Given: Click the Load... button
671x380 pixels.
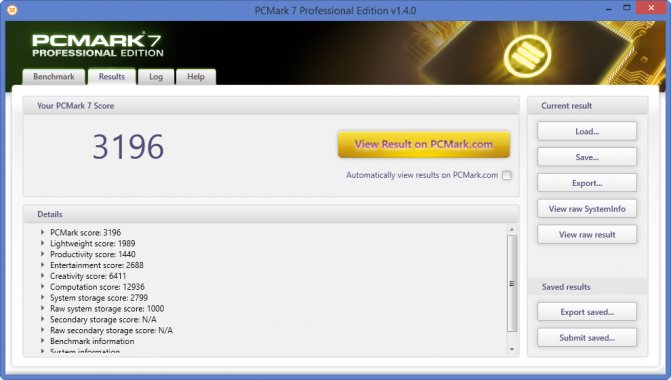Looking at the screenshot, I should click(587, 131).
